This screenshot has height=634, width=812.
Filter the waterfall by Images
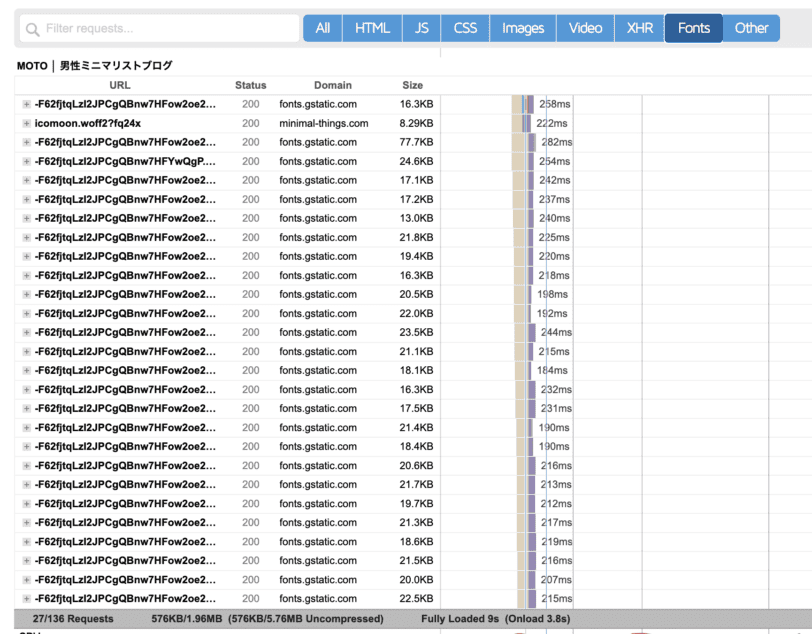tap(523, 28)
